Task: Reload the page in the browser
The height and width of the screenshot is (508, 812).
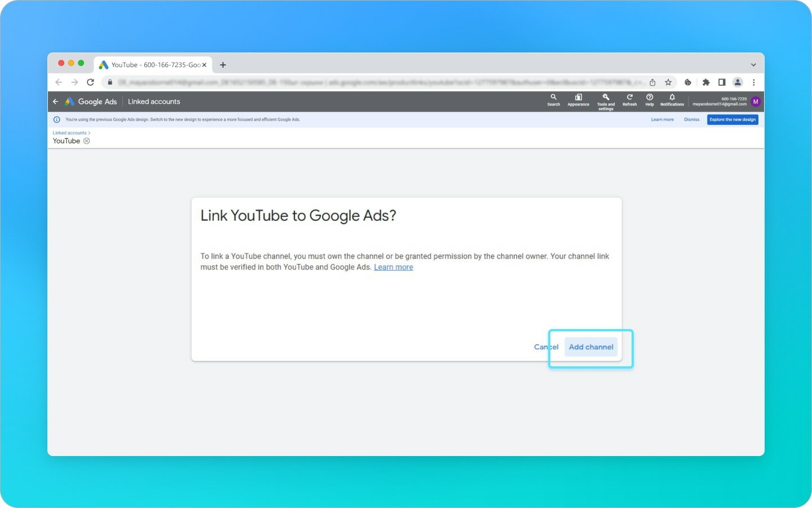Action: (x=90, y=82)
